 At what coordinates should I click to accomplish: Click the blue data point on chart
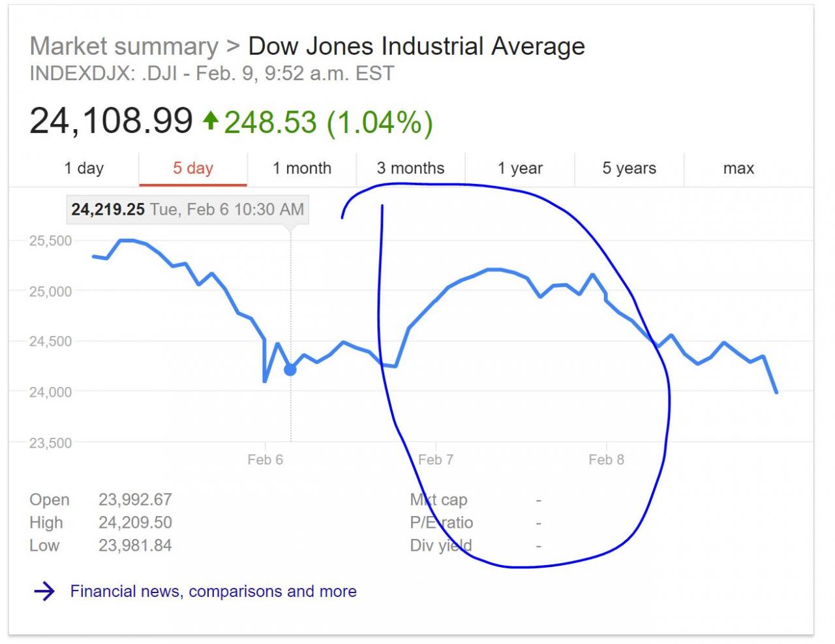coord(290,370)
